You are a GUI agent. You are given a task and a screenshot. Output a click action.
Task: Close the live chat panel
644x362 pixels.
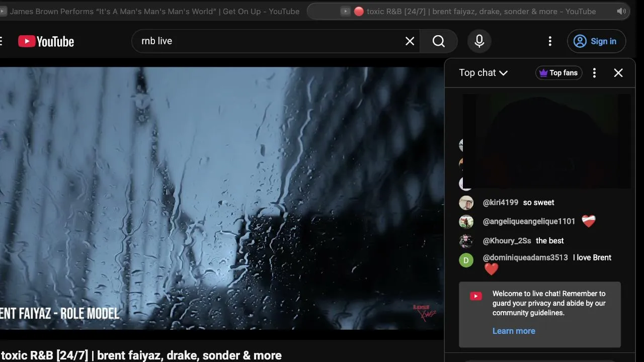(618, 73)
